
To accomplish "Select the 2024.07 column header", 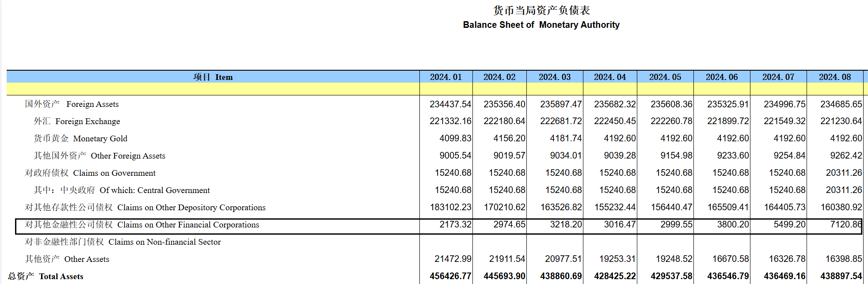I will pyautogui.click(x=778, y=77).
